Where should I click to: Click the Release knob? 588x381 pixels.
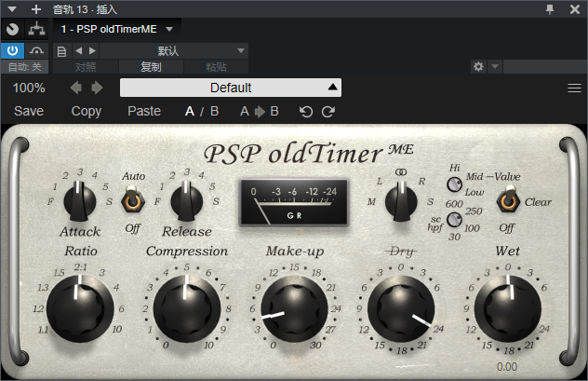(186, 201)
